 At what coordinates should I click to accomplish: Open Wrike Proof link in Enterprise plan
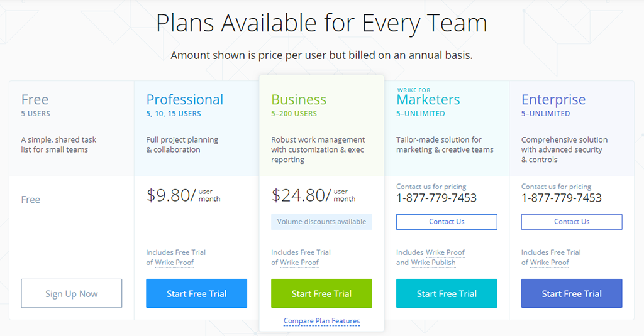550,263
